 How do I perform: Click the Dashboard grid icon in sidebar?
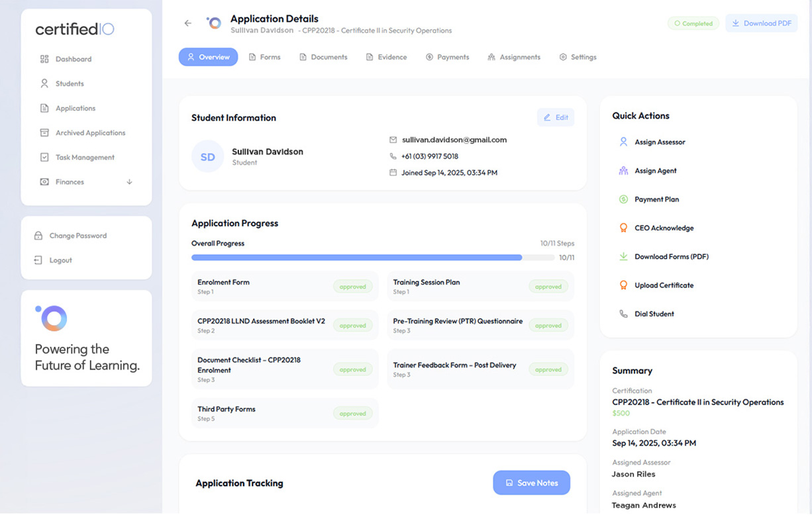coord(44,59)
